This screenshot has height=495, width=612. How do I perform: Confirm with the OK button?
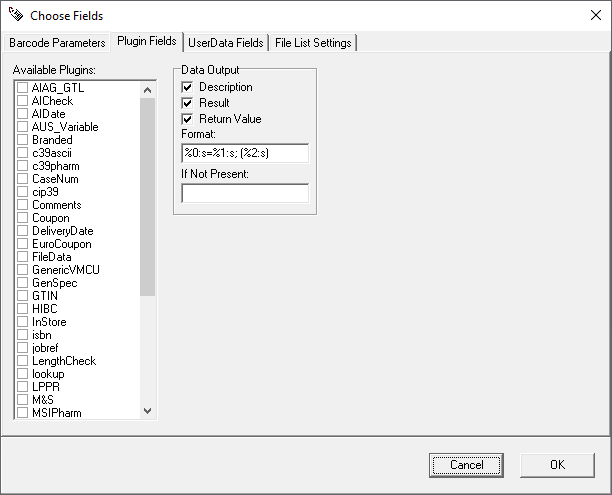(557, 465)
